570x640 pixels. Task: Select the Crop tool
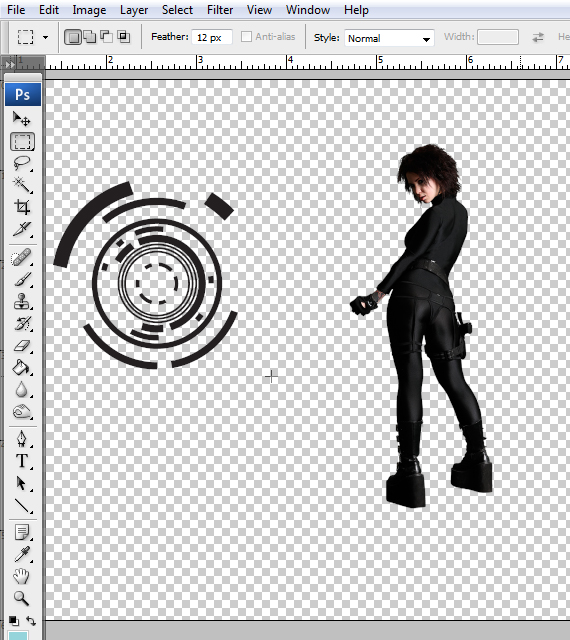[22, 207]
